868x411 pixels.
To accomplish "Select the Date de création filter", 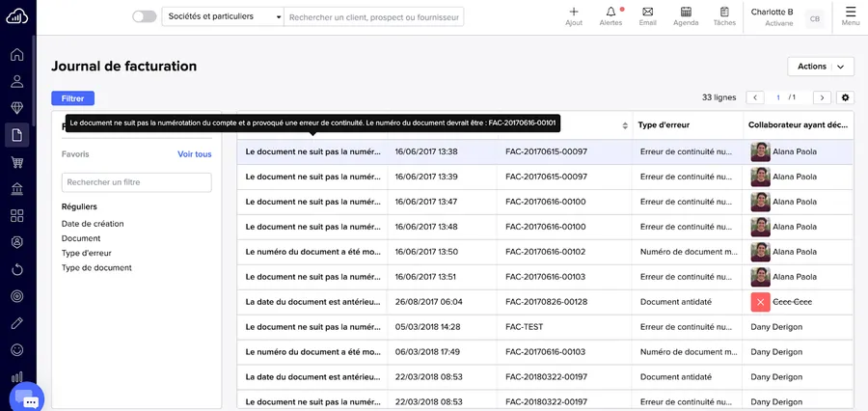I will (x=93, y=224).
